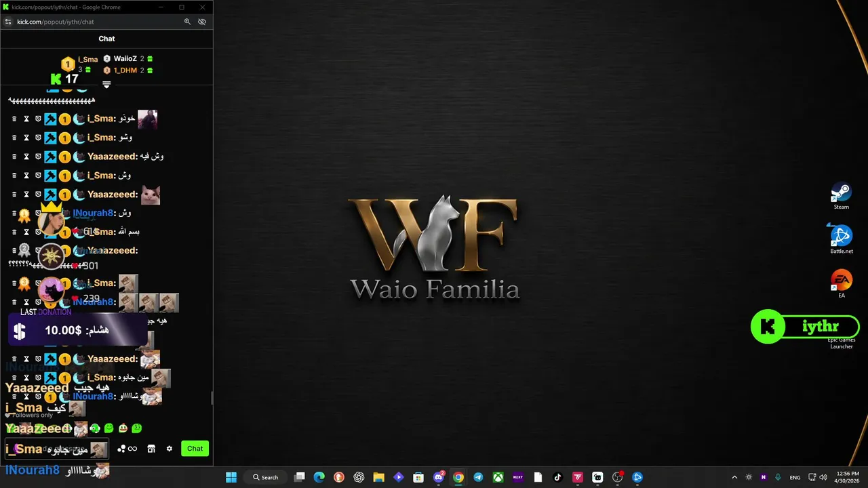Expand the gift leaderboard in chat
This screenshot has width=868, height=488.
click(106, 85)
